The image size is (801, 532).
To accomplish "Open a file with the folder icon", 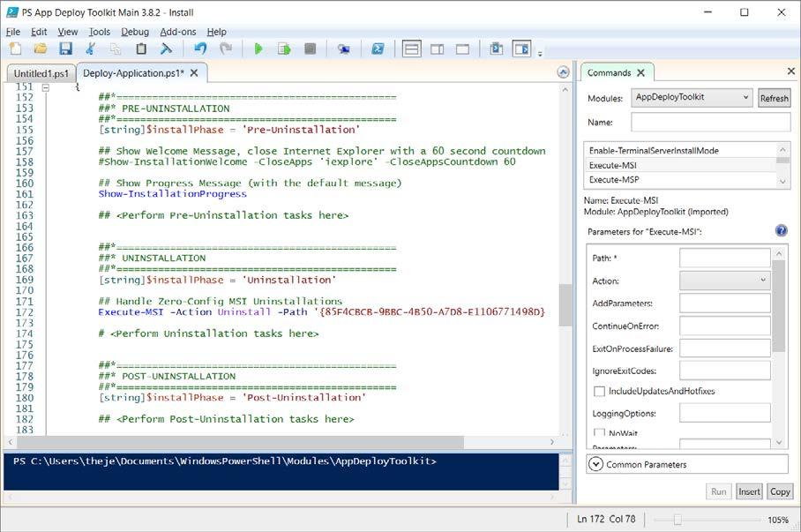I will 41,49.
